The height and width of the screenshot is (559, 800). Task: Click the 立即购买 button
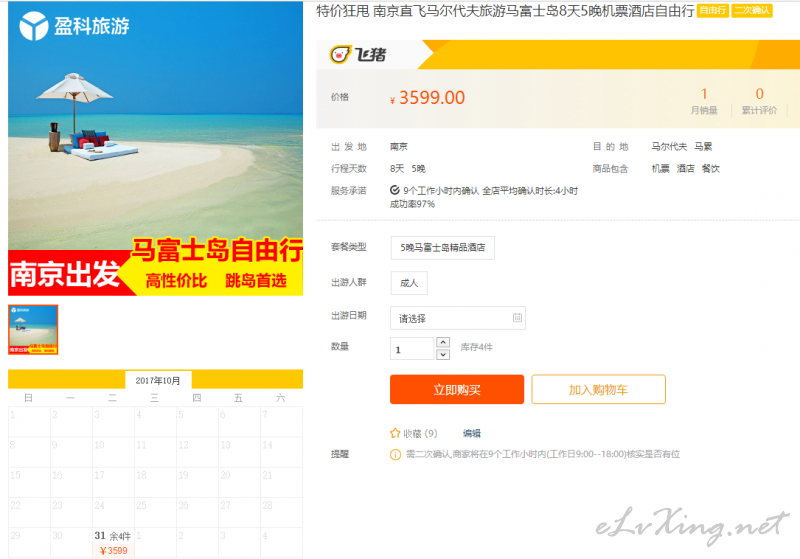[457, 390]
